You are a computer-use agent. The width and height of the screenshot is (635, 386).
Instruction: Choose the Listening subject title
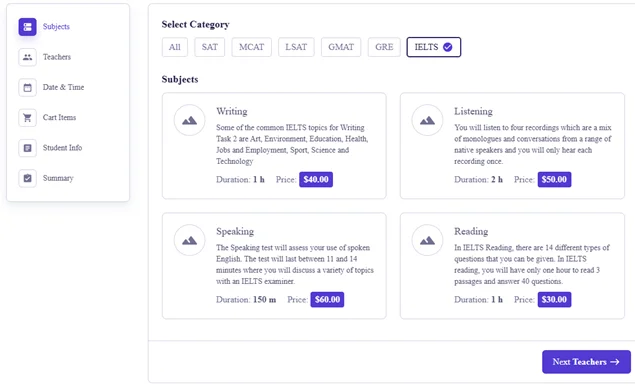click(473, 111)
